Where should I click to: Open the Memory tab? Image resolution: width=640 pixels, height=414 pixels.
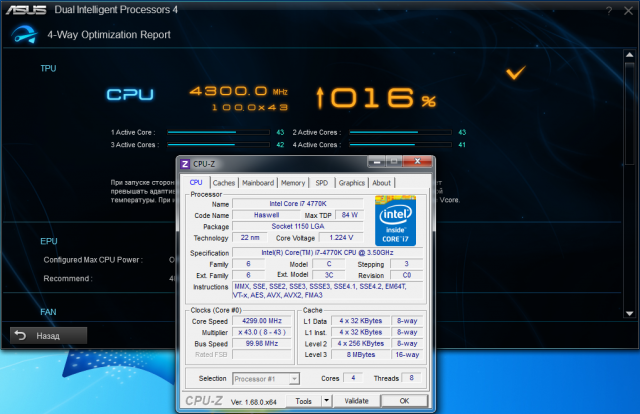tap(293, 183)
